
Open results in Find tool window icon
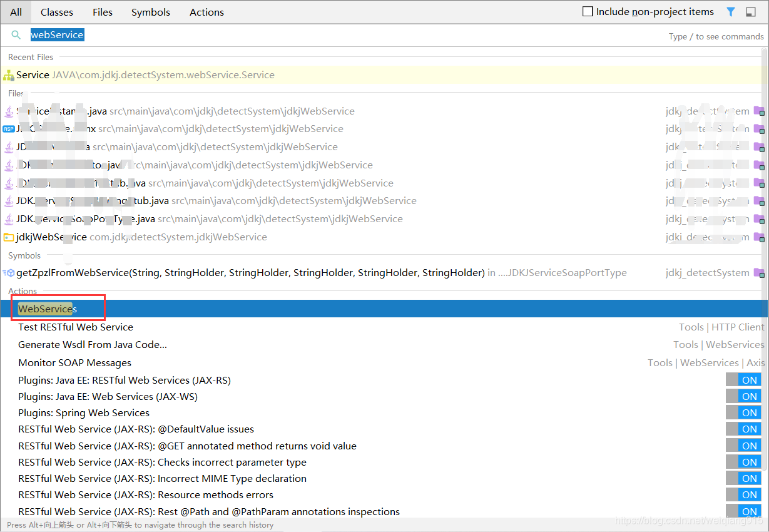tap(750, 11)
